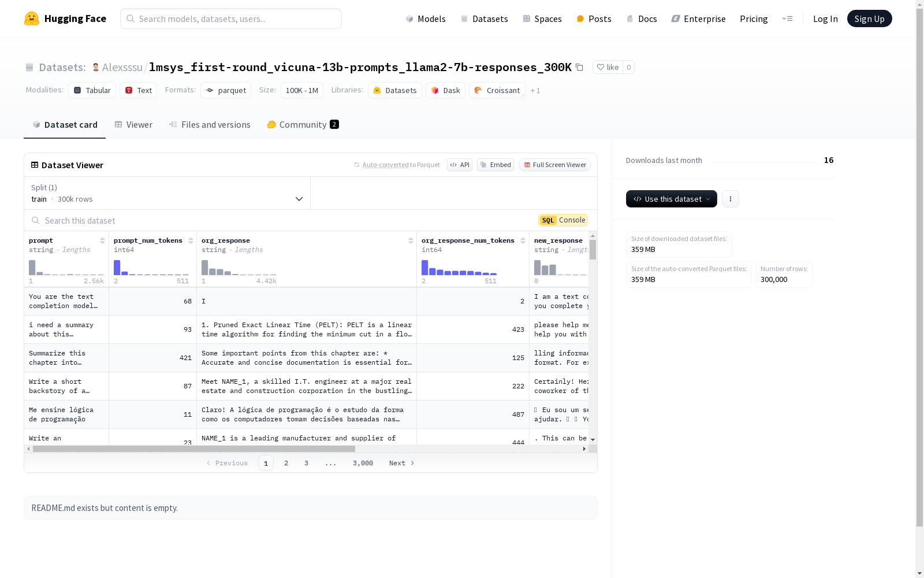The image size is (924, 578).
Task: Click the sort icon on prompt column
Action: 102,240
